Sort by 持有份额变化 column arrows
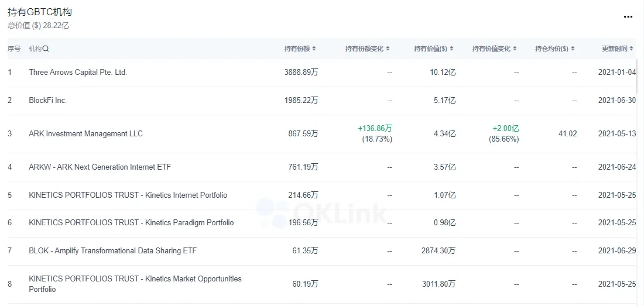The image size is (644, 306). [x=388, y=49]
